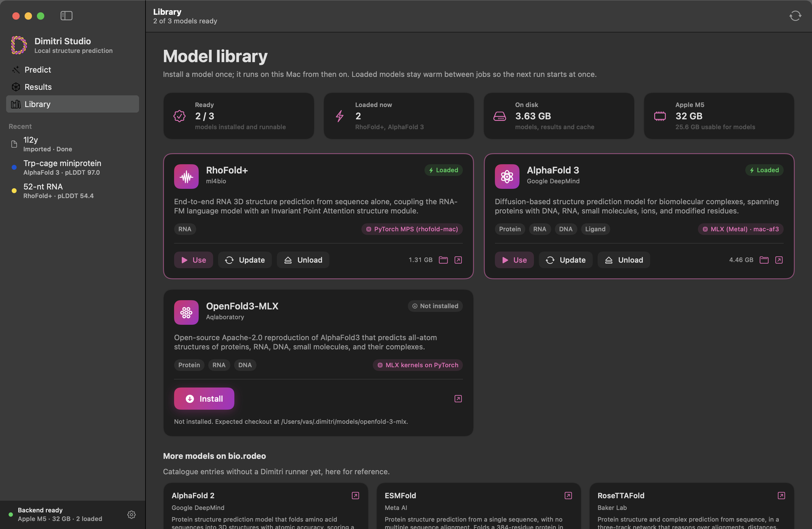Unload the AlphaFold 3 model
812x529 pixels.
[x=624, y=260]
